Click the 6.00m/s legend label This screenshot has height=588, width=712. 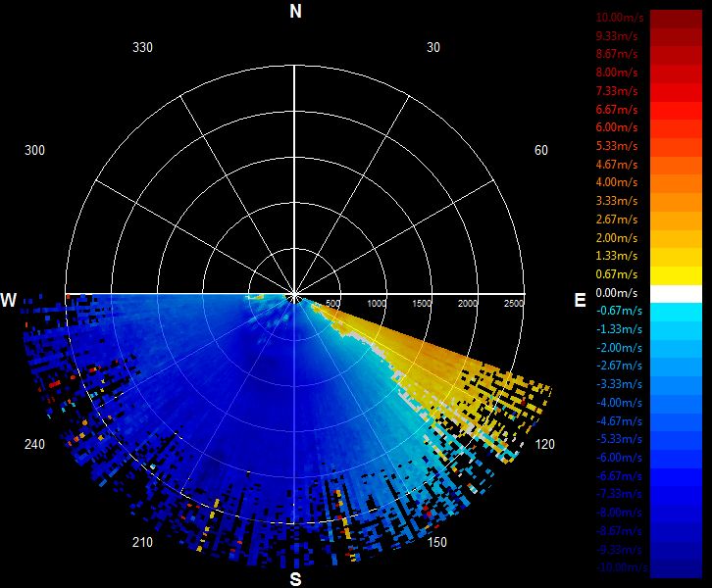(x=617, y=127)
